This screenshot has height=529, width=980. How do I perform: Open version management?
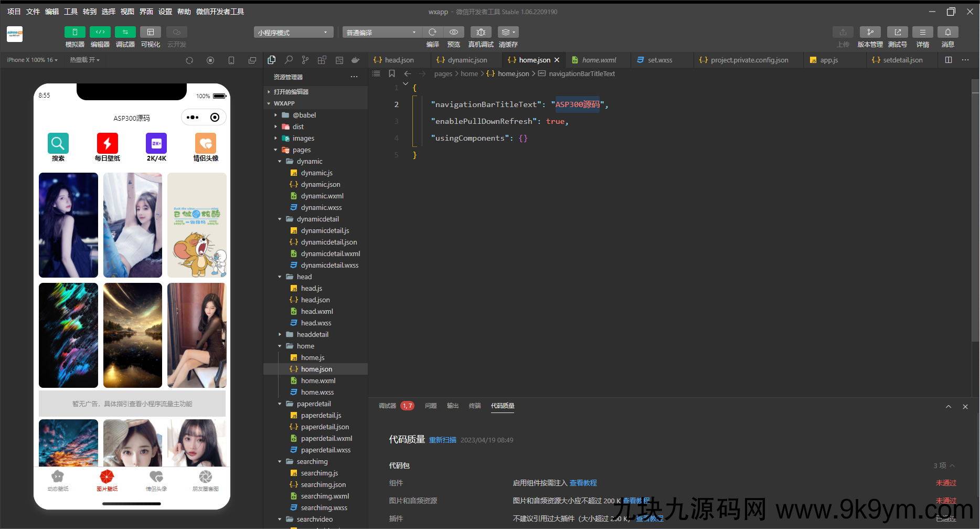[870, 33]
